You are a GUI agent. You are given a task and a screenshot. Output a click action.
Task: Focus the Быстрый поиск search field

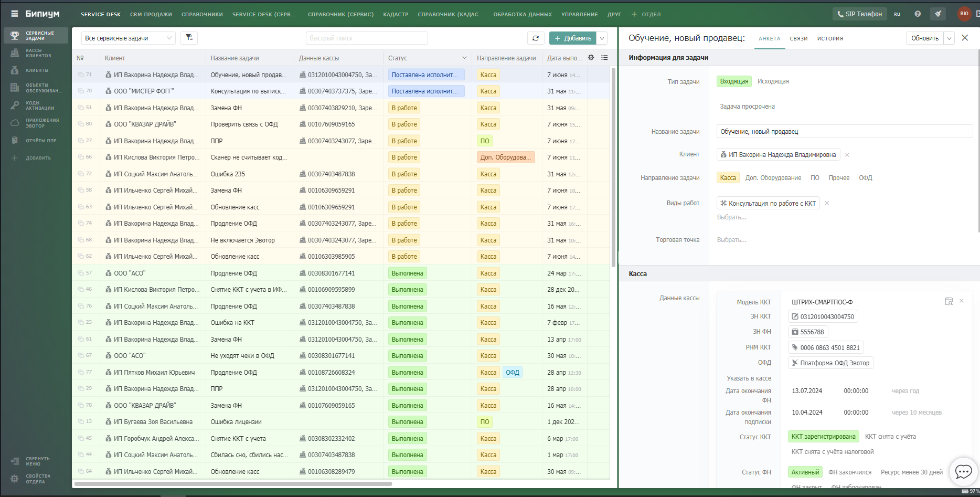click(x=367, y=38)
